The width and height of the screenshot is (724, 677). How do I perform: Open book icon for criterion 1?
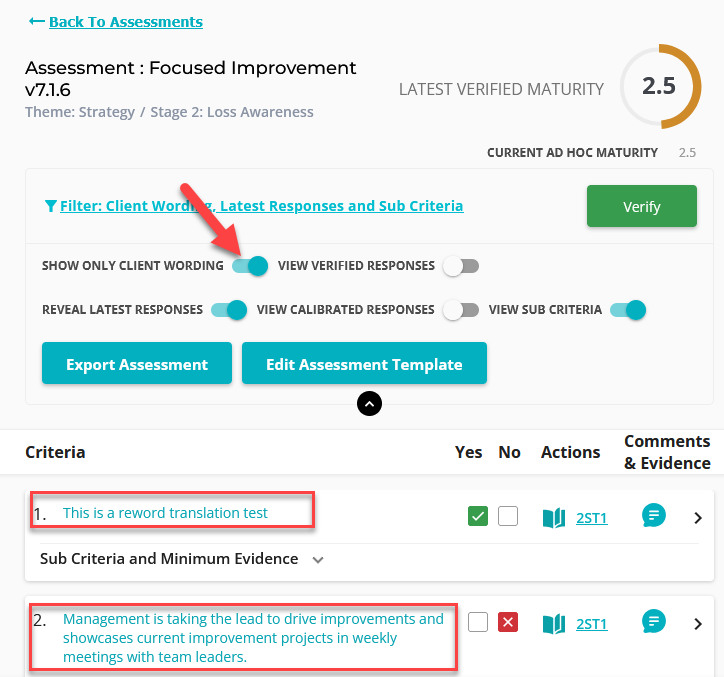(x=554, y=518)
